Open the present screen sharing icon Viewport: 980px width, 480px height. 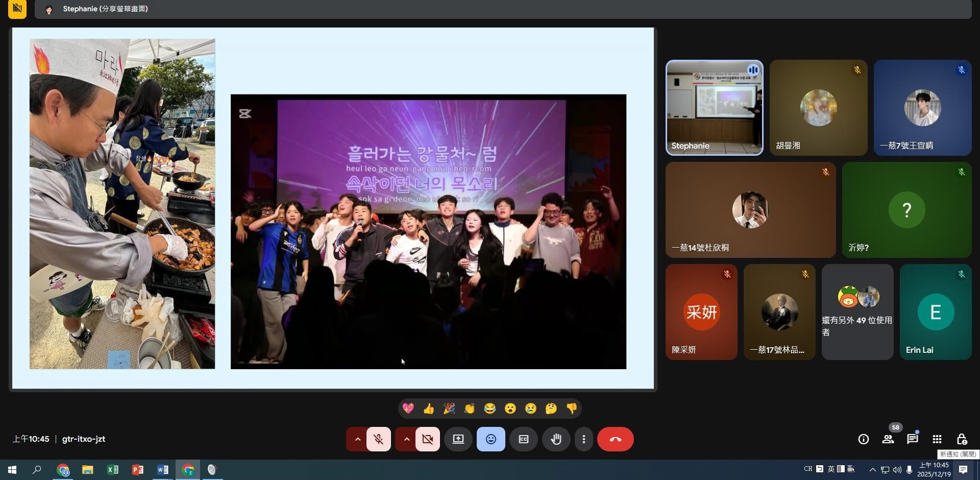pyautogui.click(x=458, y=439)
